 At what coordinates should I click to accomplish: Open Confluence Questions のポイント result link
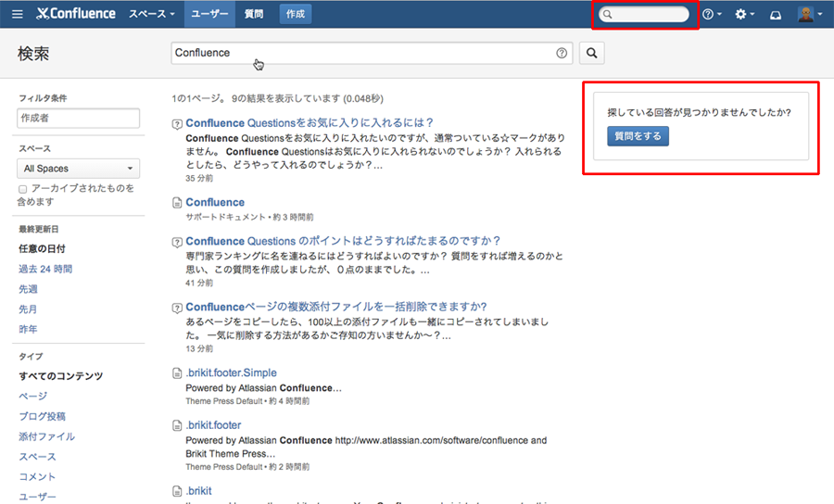point(343,241)
